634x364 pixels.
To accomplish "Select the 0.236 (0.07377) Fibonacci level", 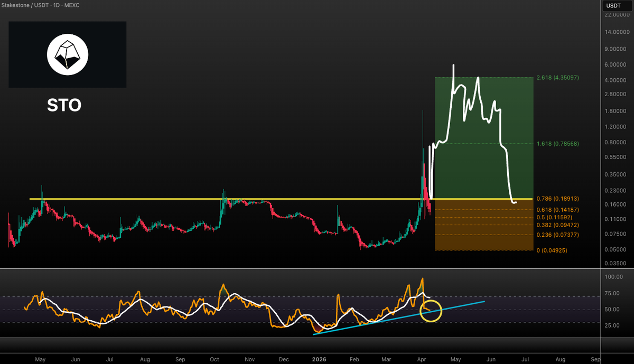I will pos(557,235).
